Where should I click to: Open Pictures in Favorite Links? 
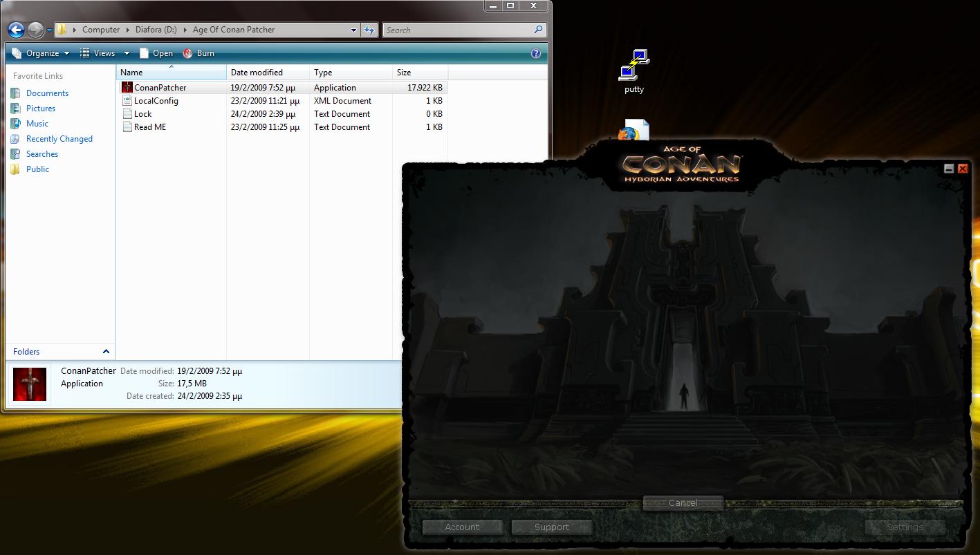(x=41, y=109)
